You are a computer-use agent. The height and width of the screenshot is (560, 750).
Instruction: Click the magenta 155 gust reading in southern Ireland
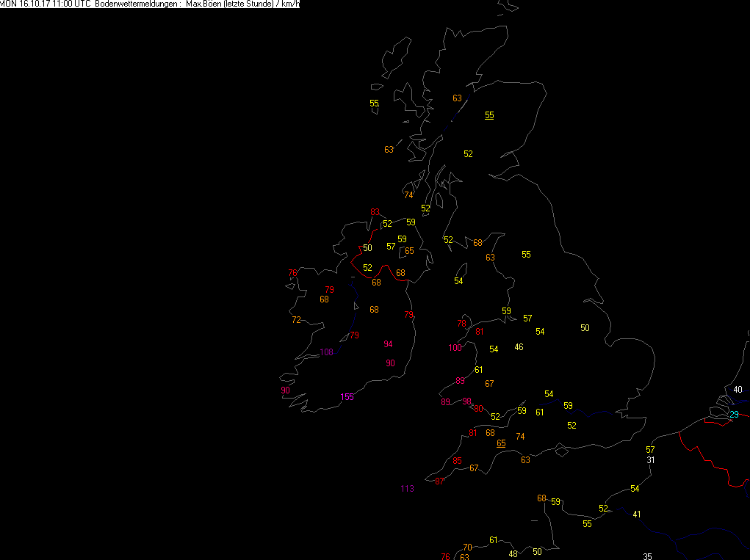coord(347,396)
